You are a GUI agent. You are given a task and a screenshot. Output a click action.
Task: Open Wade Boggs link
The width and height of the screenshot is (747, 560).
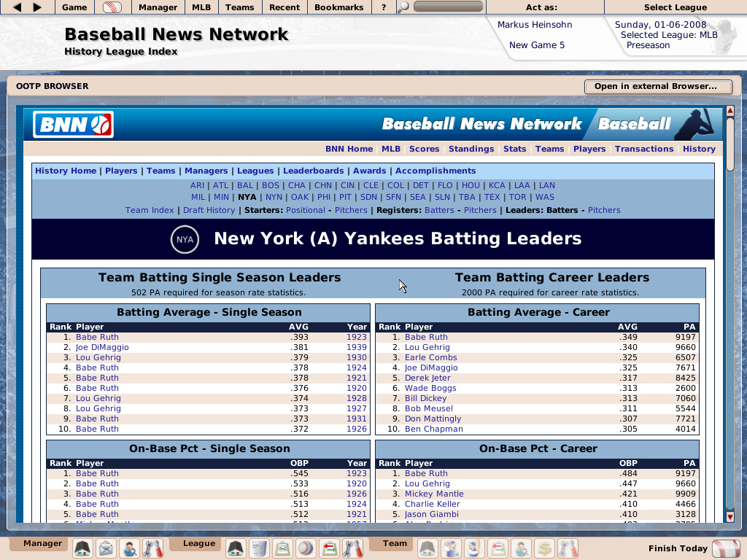(x=430, y=389)
